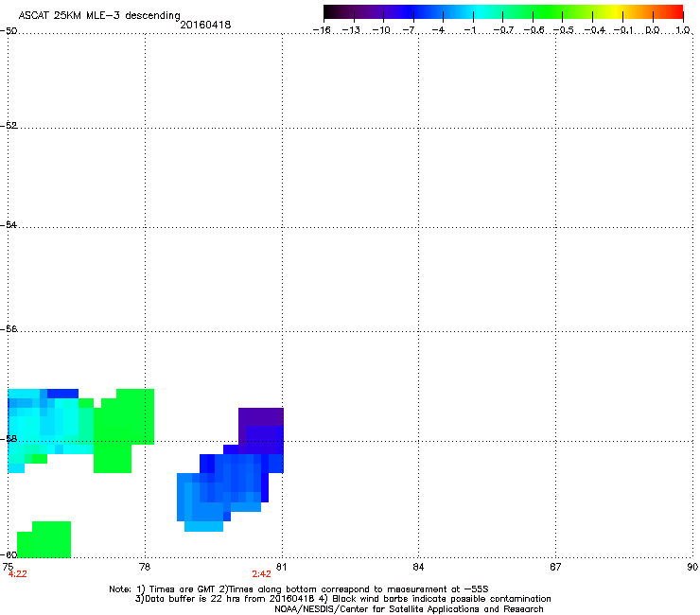This screenshot has width=700, height=615.
Task: Click latitude axis label "-50"
Action: pyautogui.click(x=9, y=31)
